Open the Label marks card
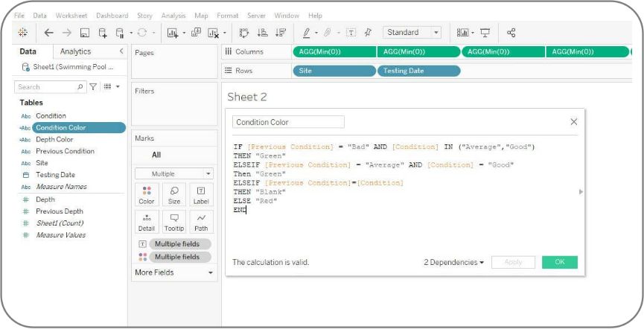Screen dimensions: 644x329 201,194
